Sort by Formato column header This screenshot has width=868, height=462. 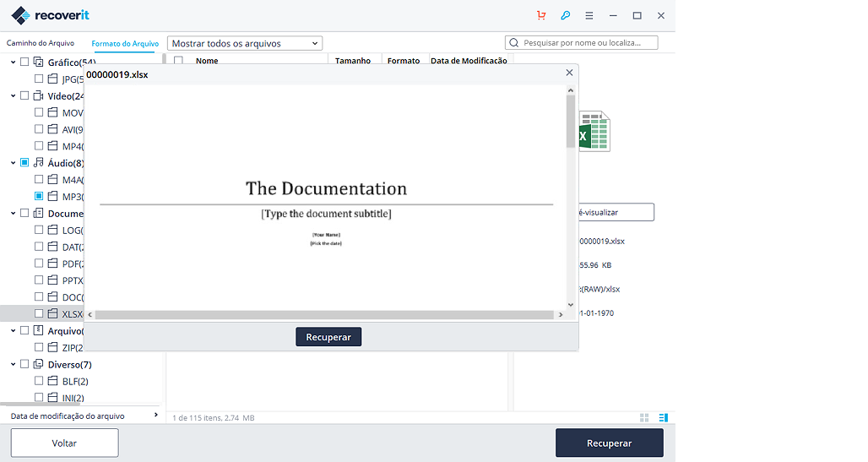(x=404, y=60)
